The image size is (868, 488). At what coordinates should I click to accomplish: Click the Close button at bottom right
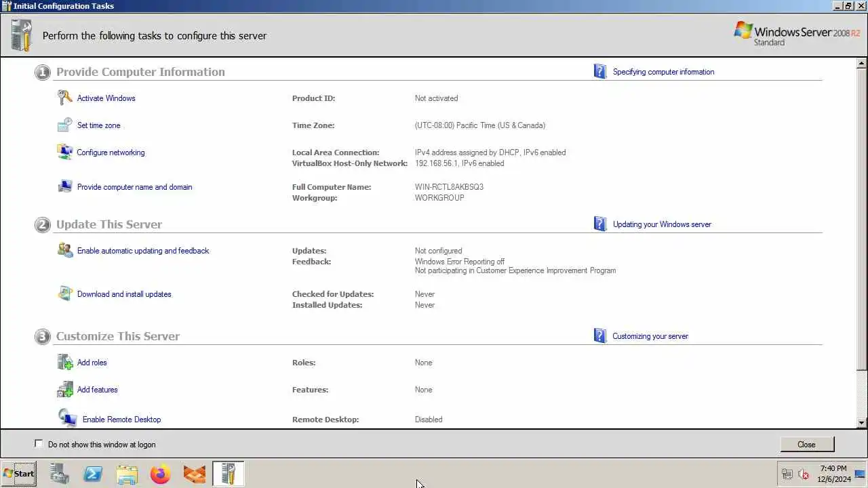pos(806,445)
